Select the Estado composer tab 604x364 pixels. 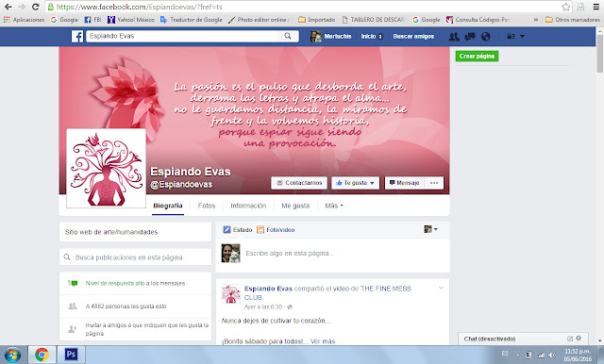[238, 230]
